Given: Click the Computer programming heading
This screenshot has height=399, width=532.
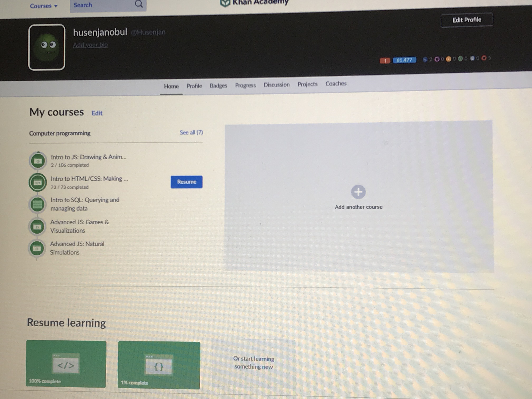Looking at the screenshot, I should pyautogui.click(x=60, y=133).
